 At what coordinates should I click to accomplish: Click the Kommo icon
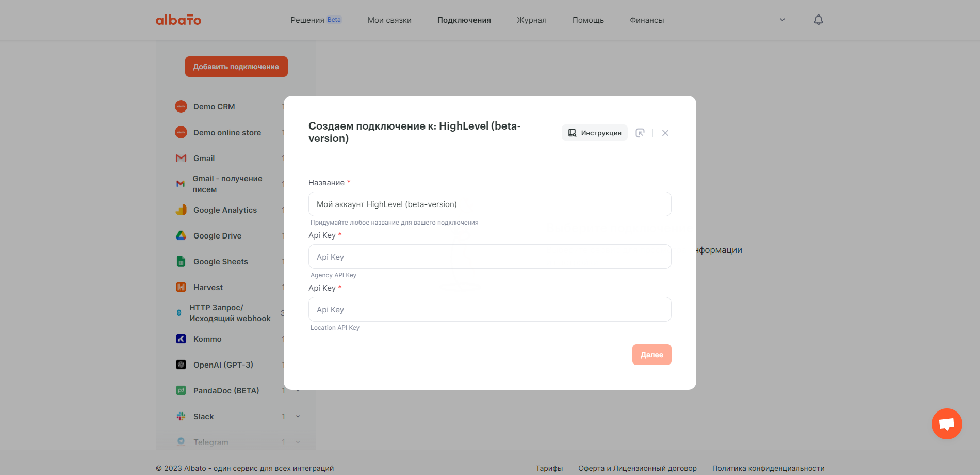tap(181, 339)
